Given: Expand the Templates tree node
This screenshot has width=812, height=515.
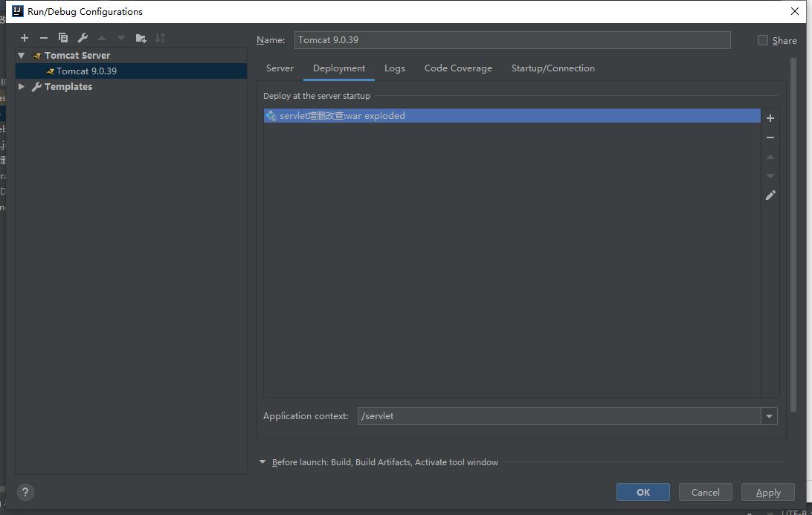Looking at the screenshot, I should [x=22, y=87].
